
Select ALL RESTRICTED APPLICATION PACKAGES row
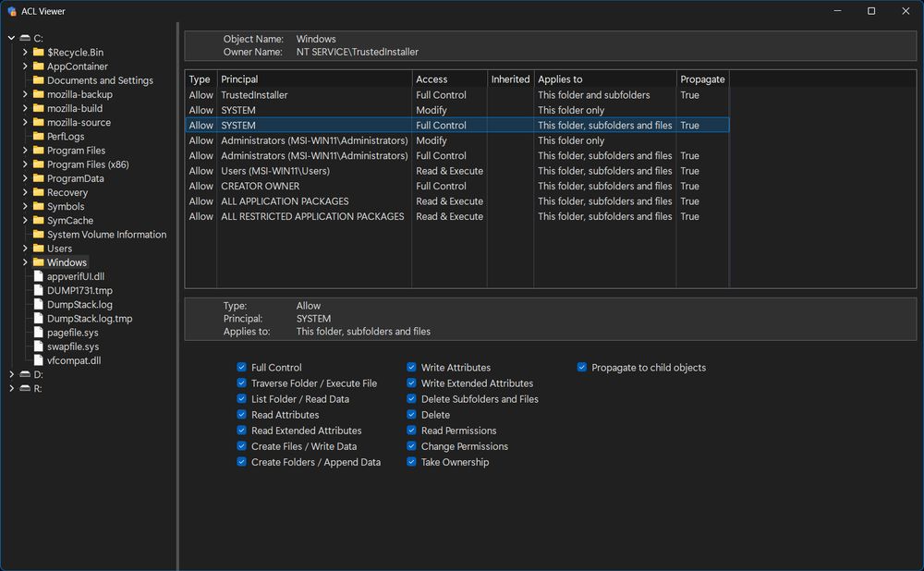click(457, 216)
